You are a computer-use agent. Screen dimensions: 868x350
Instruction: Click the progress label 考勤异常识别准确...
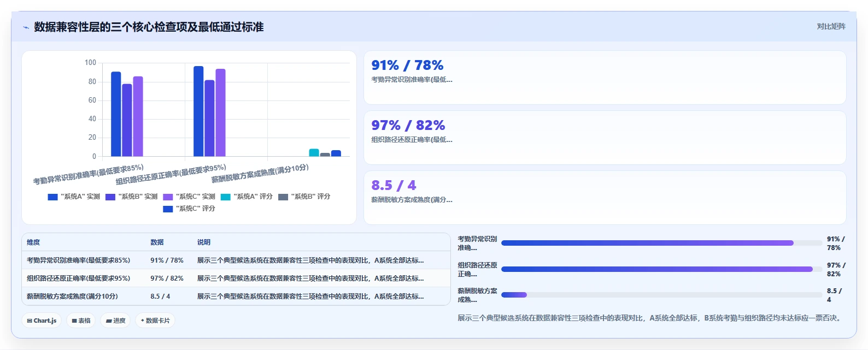click(477, 243)
